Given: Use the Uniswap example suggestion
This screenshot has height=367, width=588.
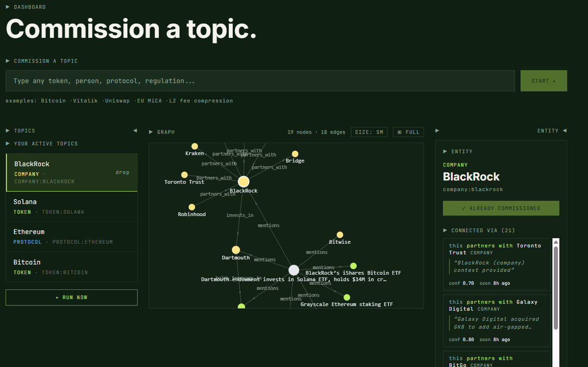Looking at the screenshot, I should [117, 101].
